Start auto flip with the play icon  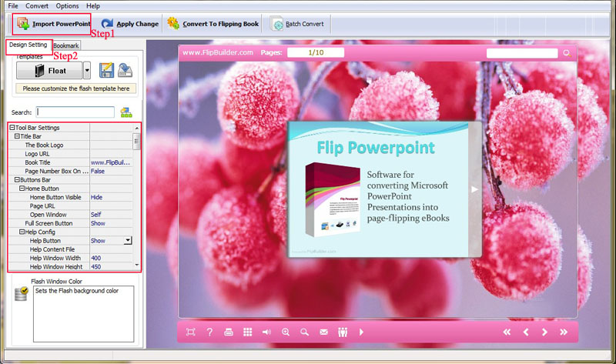[x=361, y=332]
